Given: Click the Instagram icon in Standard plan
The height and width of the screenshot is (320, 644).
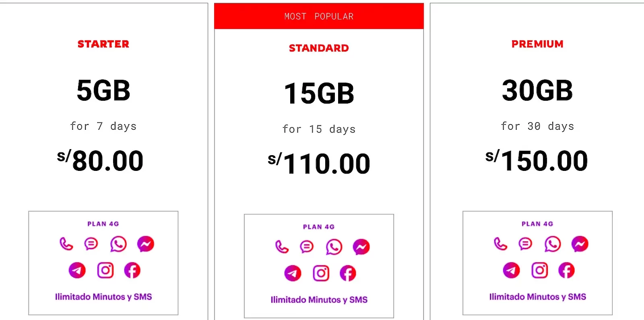Looking at the screenshot, I should coord(321,274).
